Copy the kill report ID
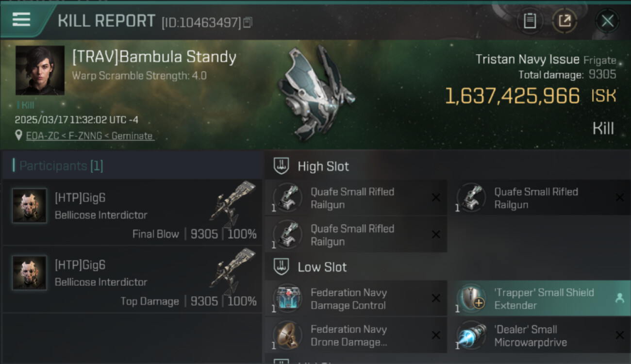 248,22
